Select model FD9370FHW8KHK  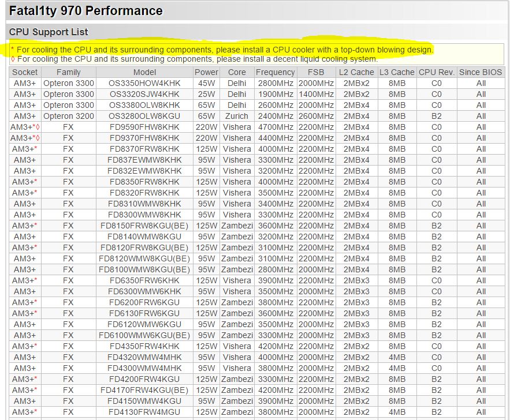click(x=144, y=138)
